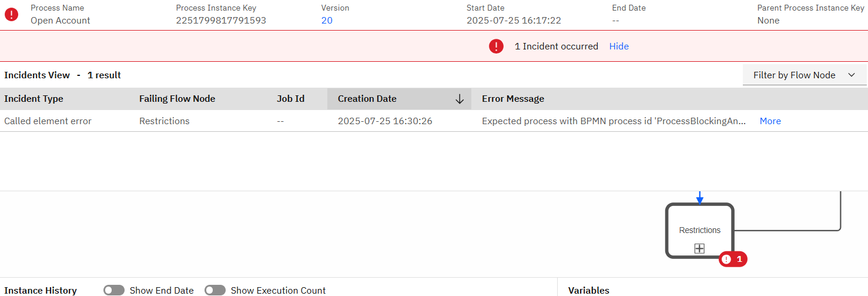
Task: Hide the incidents banner
Action: (x=619, y=46)
